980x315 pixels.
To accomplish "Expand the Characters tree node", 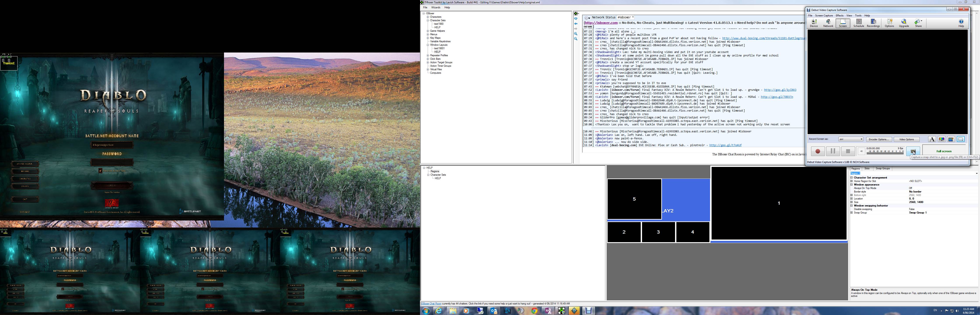I will point(428,17).
